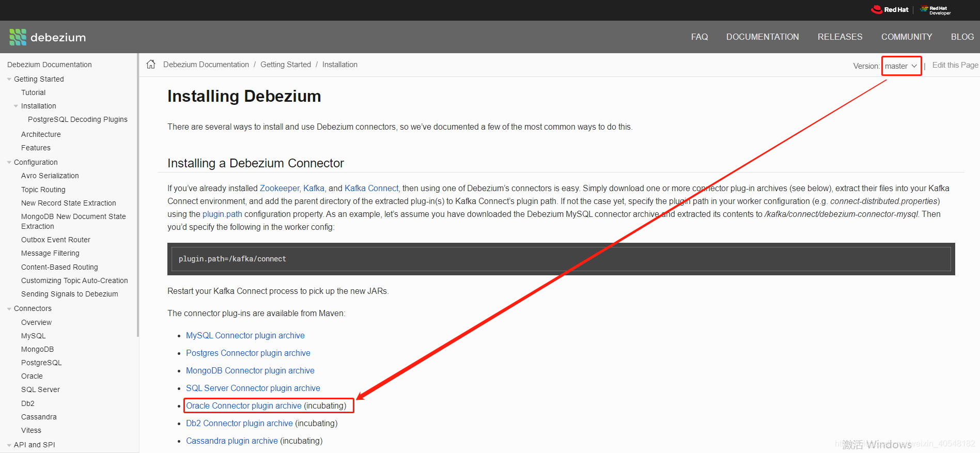The width and height of the screenshot is (980, 453).
Task: Click Debezium Documentation sidebar heading
Action: tap(50, 65)
